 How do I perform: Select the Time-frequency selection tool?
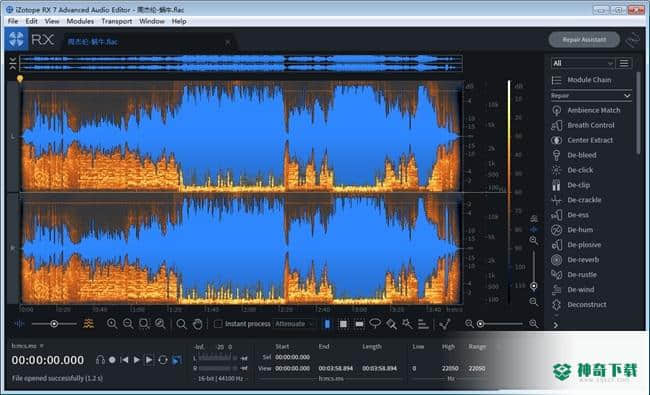[x=343, y=324]
